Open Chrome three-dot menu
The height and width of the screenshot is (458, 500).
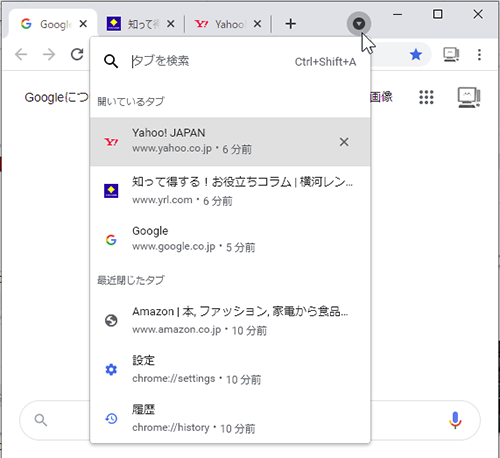pos(479,55)
